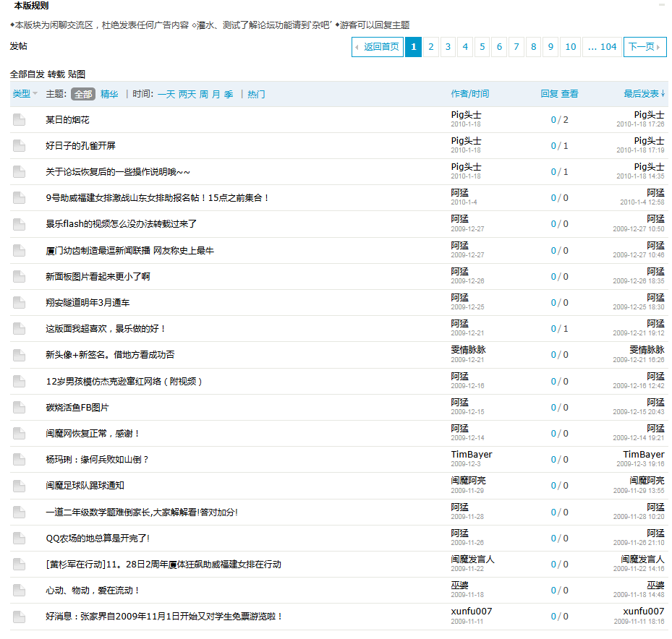Open thread 某日的烟花
The height and width of the screenshot is (639, 672).
pos(68,120)
